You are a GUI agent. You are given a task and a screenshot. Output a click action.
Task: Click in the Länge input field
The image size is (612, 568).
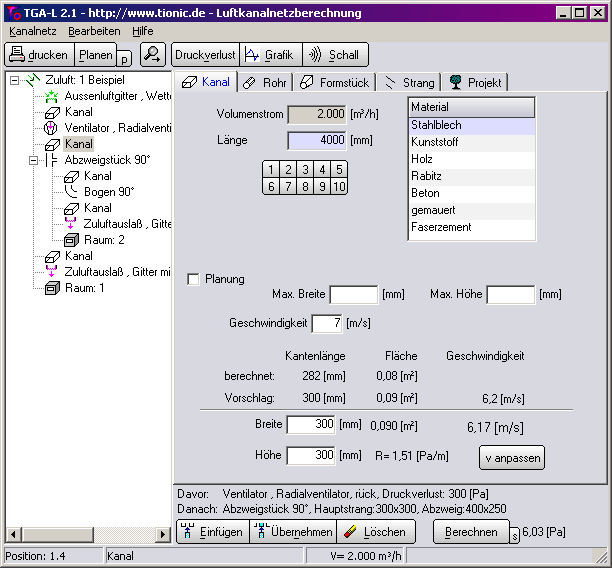316,141
